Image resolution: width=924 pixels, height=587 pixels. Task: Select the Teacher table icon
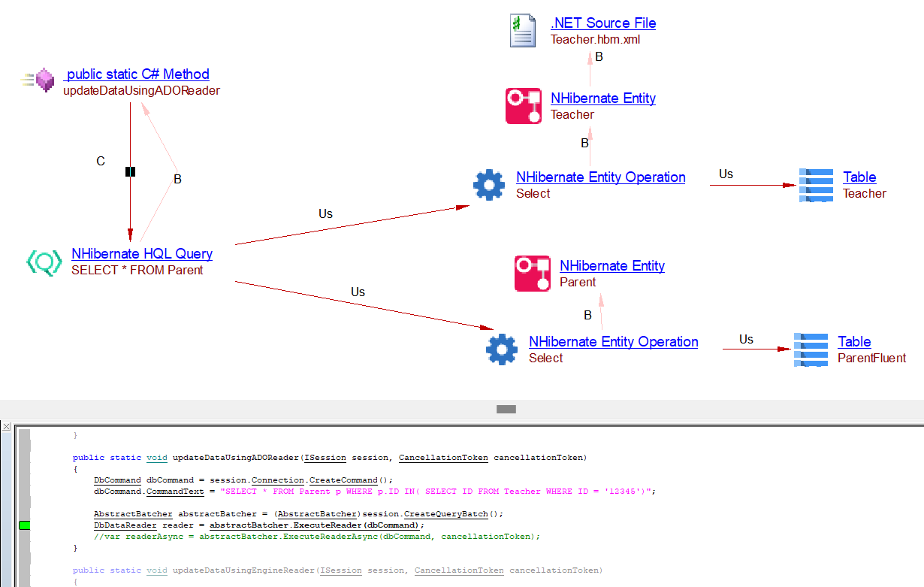click(x=816, y=185)
